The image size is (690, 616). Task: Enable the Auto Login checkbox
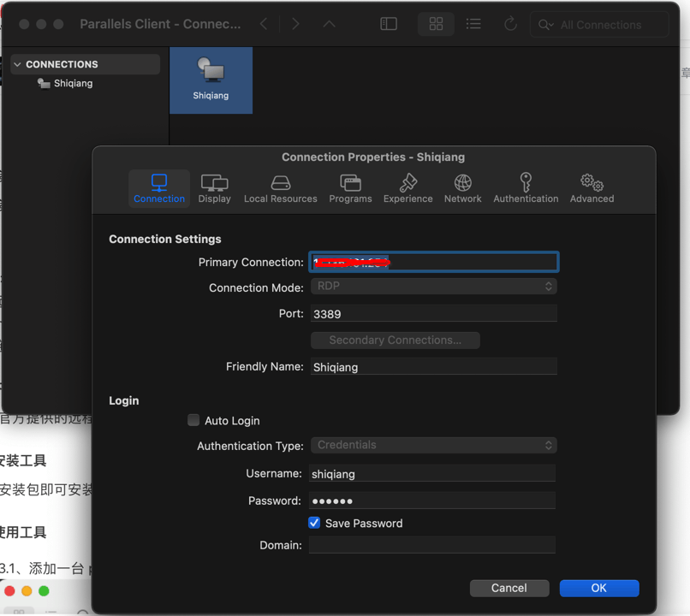[193, 420]
